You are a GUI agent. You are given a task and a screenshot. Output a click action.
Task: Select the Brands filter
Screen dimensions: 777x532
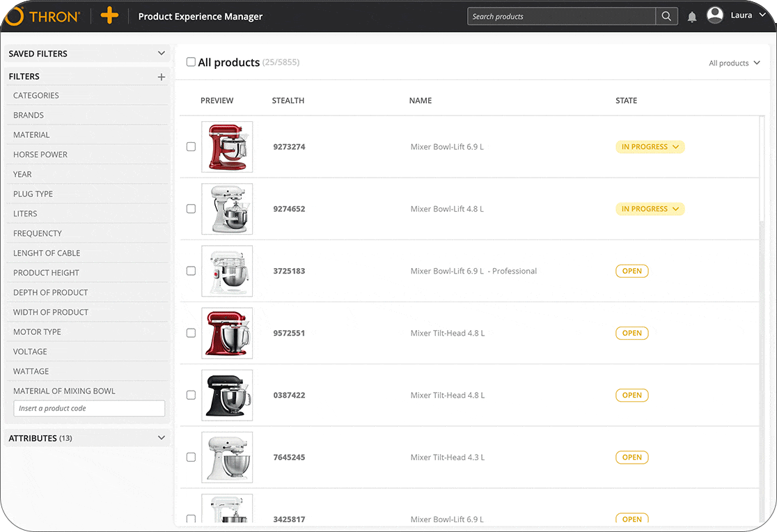29,116
